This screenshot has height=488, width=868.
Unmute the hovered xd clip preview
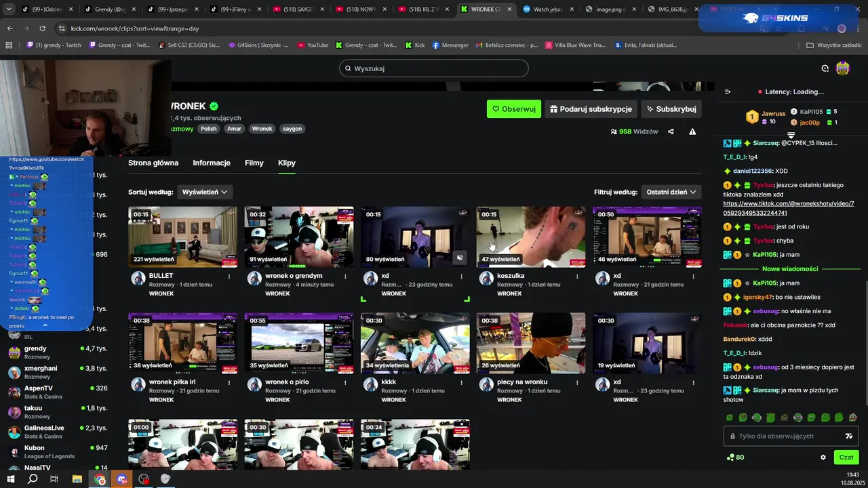459,258
